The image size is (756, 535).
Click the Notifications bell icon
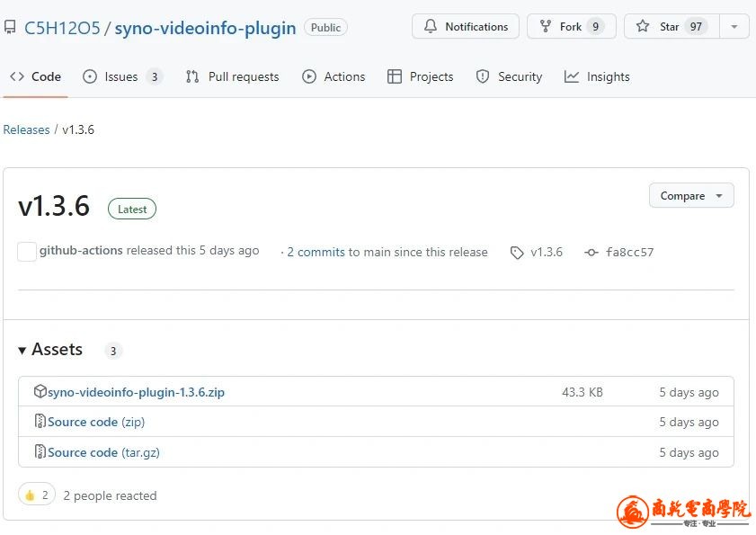(x=430, y=26)
